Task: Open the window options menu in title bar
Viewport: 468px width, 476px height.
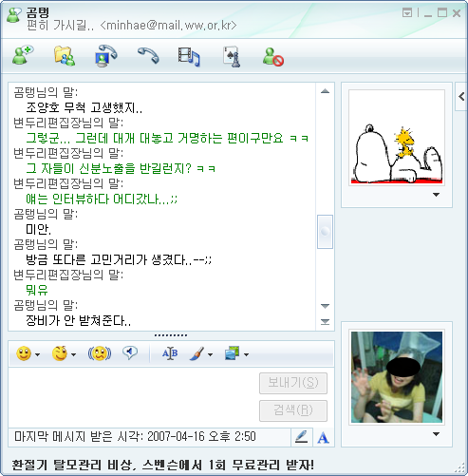Action: (407, 13)
